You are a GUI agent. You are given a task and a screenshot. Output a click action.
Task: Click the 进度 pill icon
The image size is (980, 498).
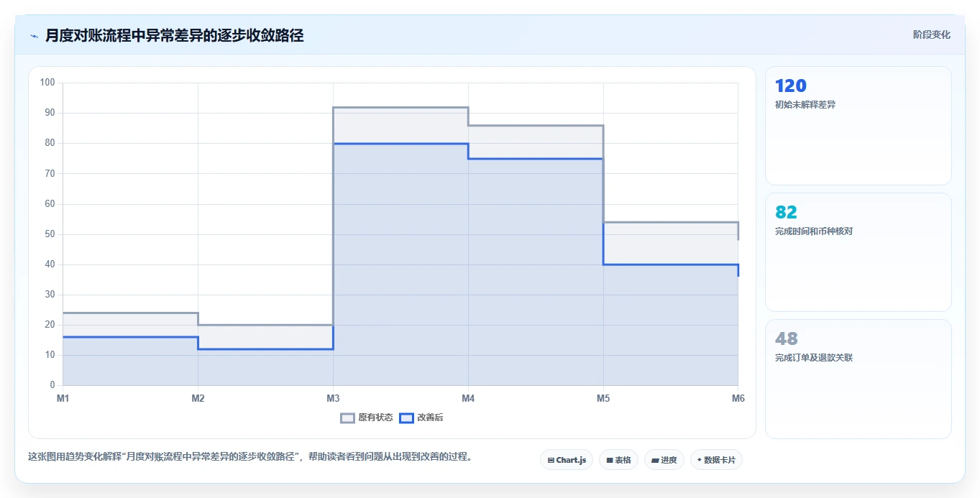pos(655,460)
